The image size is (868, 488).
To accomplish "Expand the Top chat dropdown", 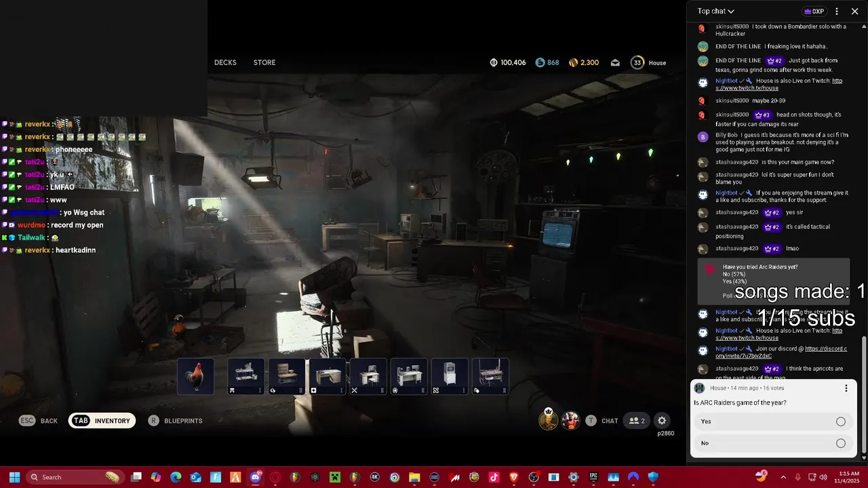I will coord(716,11).
